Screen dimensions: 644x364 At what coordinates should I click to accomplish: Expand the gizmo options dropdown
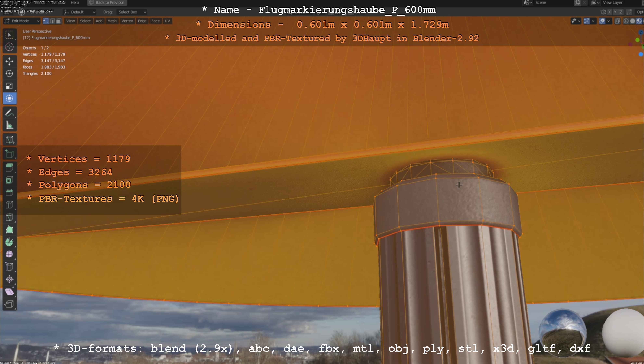click(593, 21)
